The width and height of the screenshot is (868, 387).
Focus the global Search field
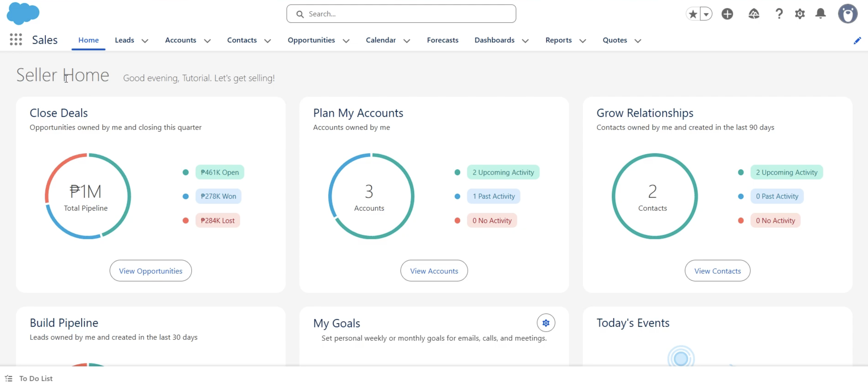(401, 14)
